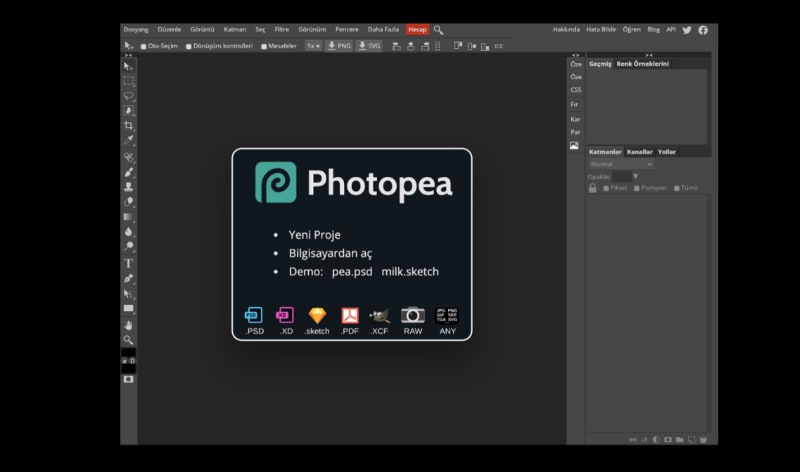Open the Opaklık dropdown arrow

(635, 177)
